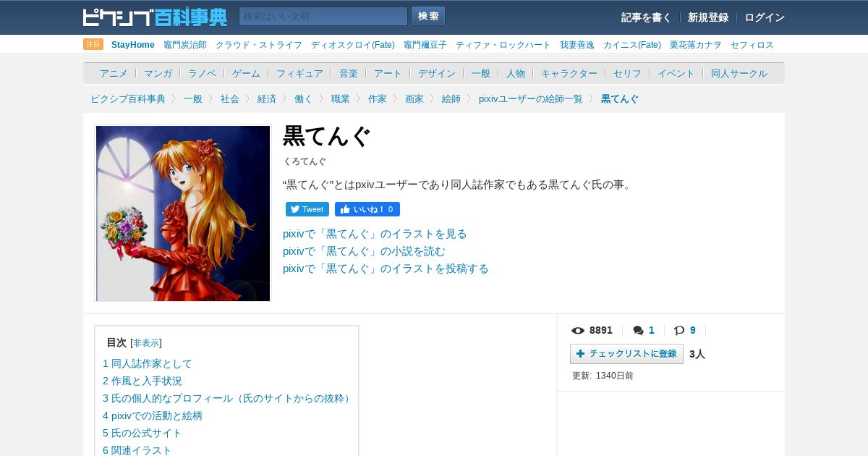Image resolution: width=868 pixels, height=456 pixels.
Task: Open 記事を書く link in header
Action: pyautogui.click(x=646, y=17)
